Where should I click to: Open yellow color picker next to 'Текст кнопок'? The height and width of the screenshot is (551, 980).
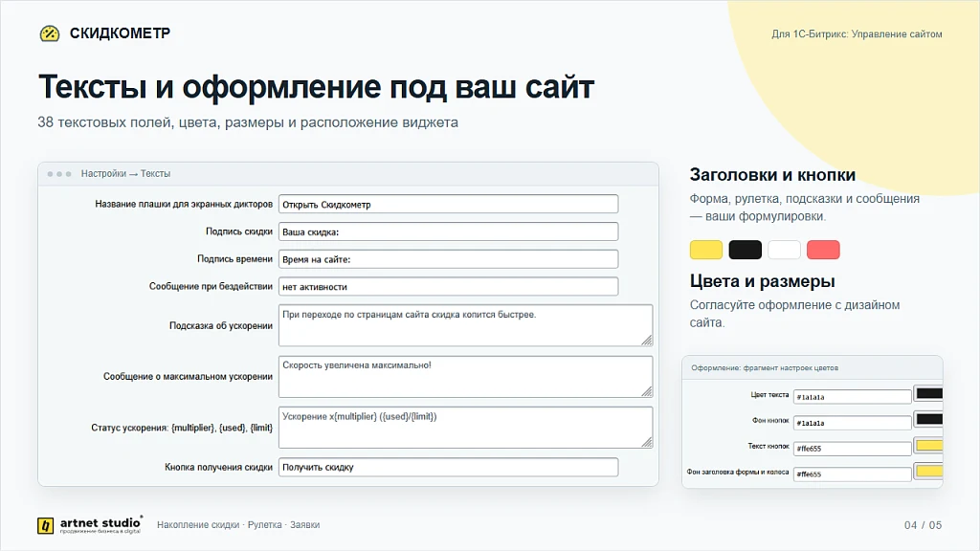pos(928,446)
